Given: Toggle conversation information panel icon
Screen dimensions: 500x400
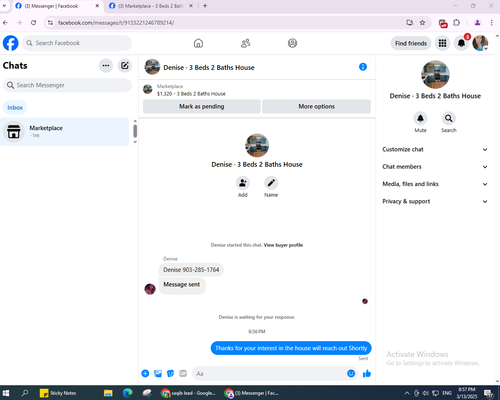Looking at the screenshot, I should [x=363, y=67].
